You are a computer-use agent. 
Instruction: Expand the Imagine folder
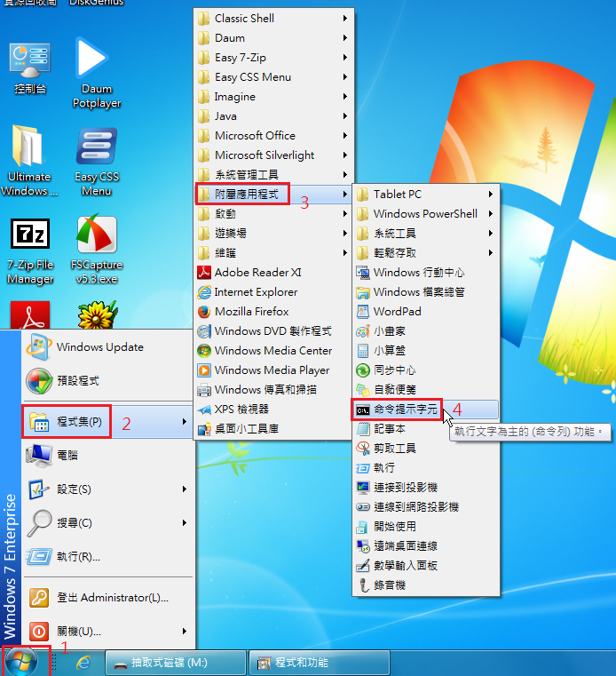coord(273,97)
